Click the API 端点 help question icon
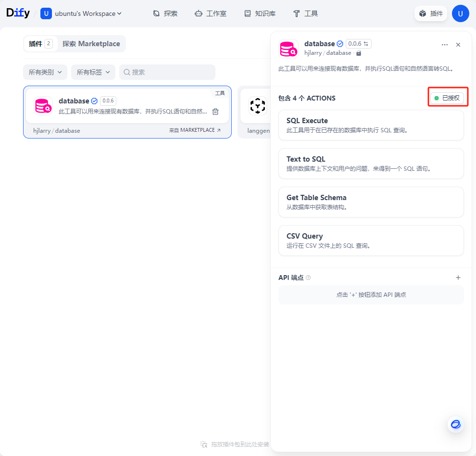The height and width of the screenshot is (456, 476). (308, 278)
